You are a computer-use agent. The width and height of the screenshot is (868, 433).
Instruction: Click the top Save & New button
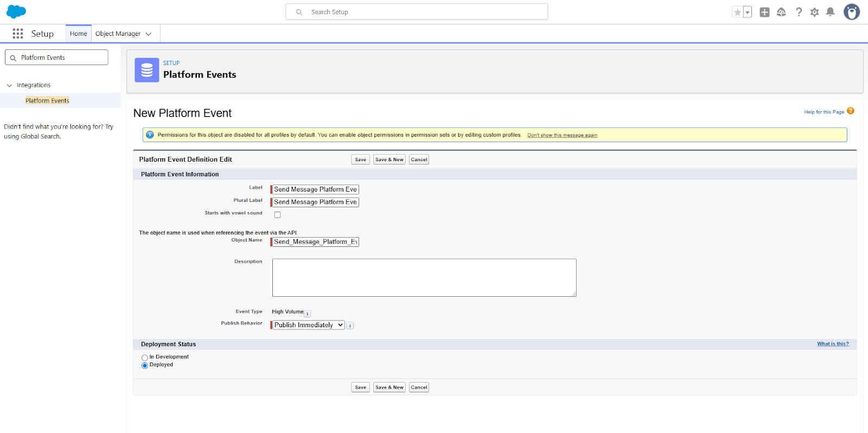coord(389,160)
